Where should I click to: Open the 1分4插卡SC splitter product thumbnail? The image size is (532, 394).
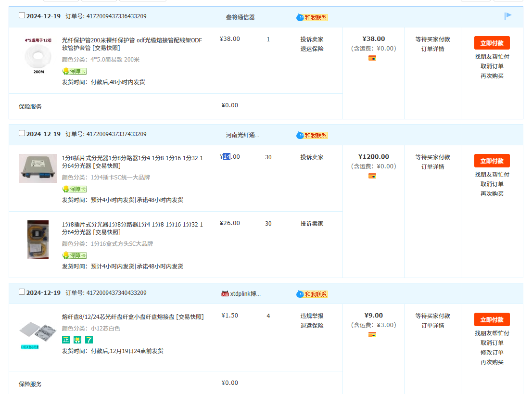38,168
